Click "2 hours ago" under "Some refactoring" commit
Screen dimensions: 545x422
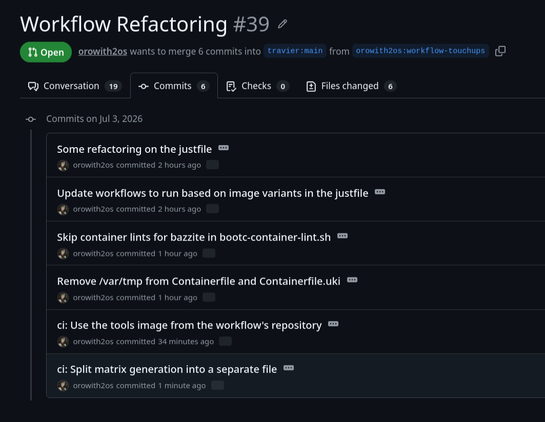(179, 165)
